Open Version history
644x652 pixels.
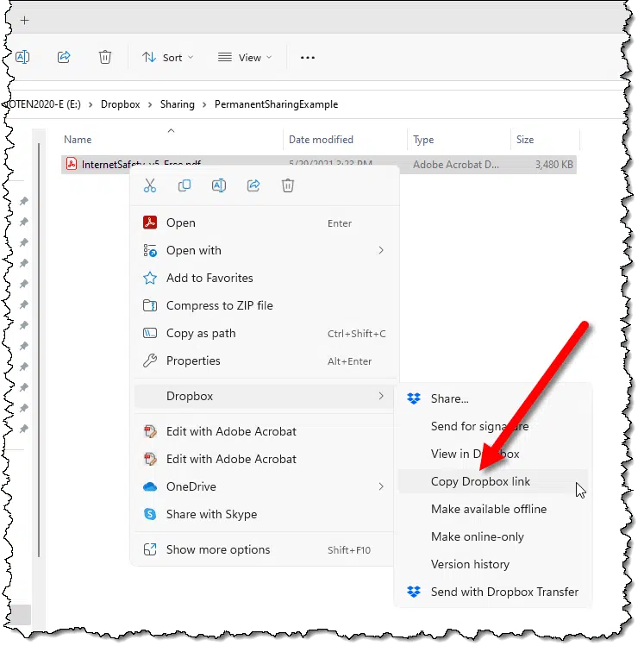(x=493, y=564)
